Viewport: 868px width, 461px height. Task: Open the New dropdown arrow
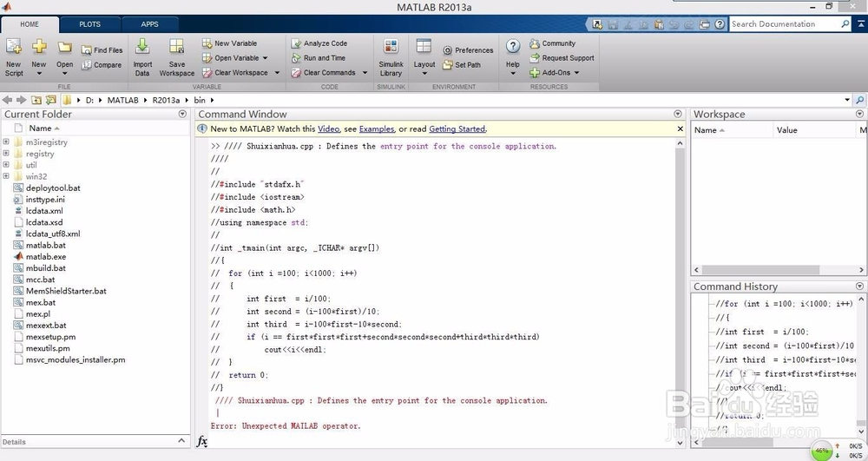[x=39, y=74]
